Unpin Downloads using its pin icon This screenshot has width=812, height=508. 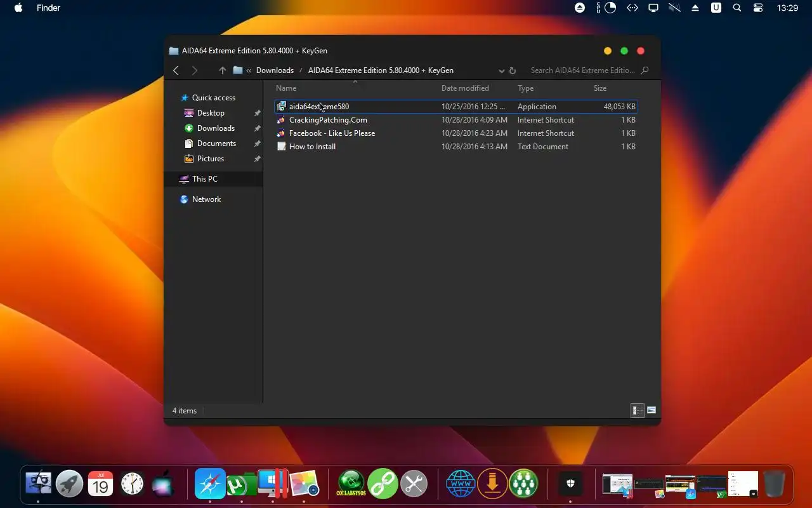(x=257, y=128)
